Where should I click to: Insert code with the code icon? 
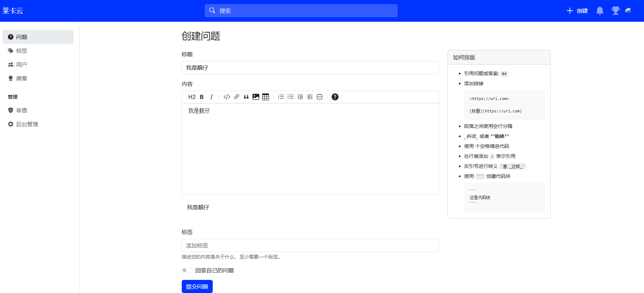click(x=227, y=97)
